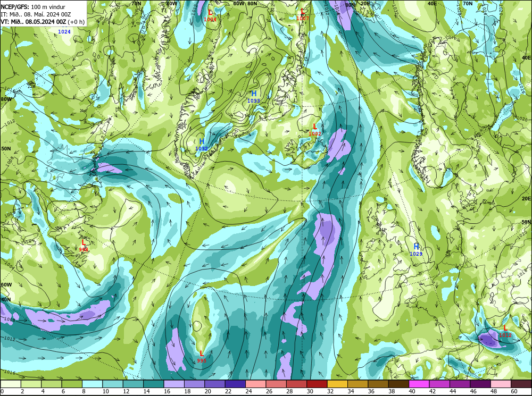The height and width of the screenshot is (396, 532).
Task: Click the legend number 48
Action: (x=493, y=391)
